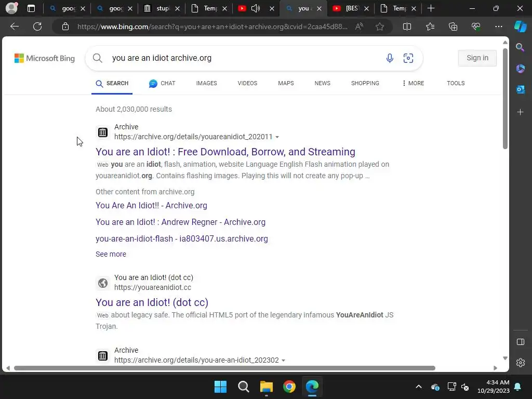The image size is (532, 399).
Task: Open sidebar settings gear
Action: [521, 363]
